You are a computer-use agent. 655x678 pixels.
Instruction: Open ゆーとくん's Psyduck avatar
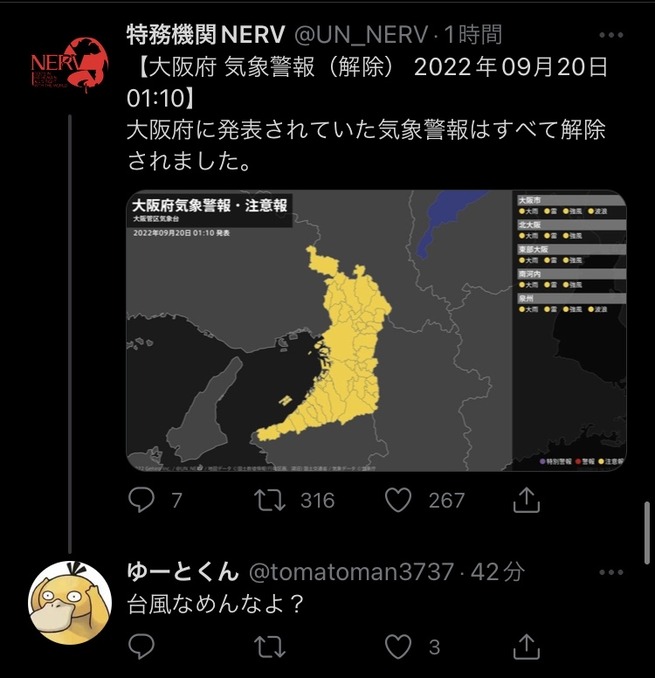(70, 603)
